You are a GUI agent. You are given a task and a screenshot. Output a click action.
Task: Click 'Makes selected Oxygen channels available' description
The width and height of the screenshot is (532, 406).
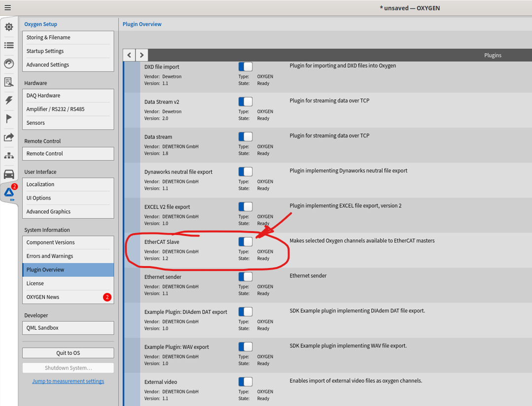pyautogui.click(x=362, y=240)
